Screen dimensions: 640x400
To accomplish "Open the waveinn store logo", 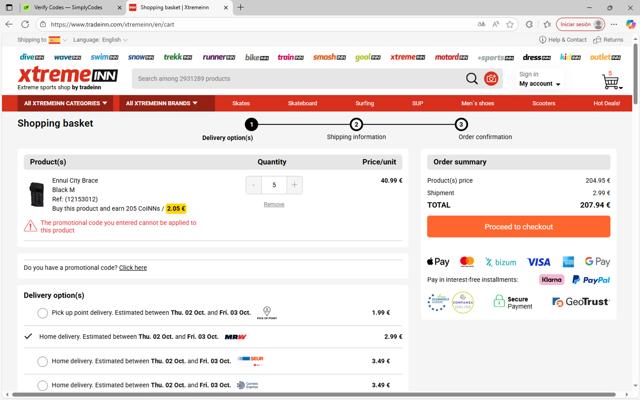I will point(67,58).
